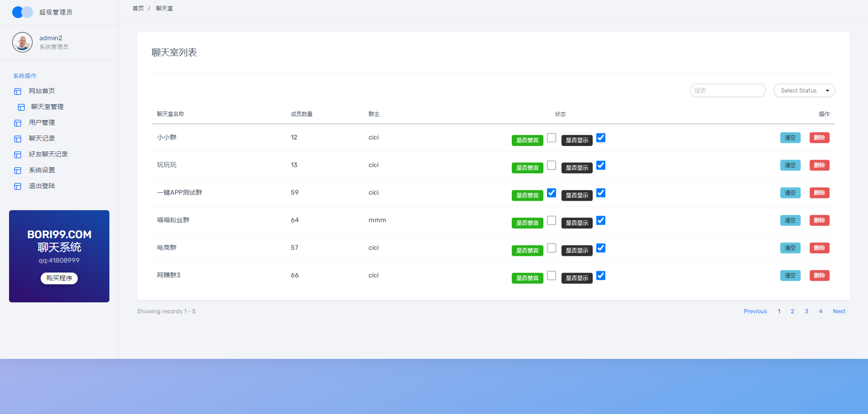Check 是否禁言 for 电商群

pyautogui.click(x=552, y=248)
